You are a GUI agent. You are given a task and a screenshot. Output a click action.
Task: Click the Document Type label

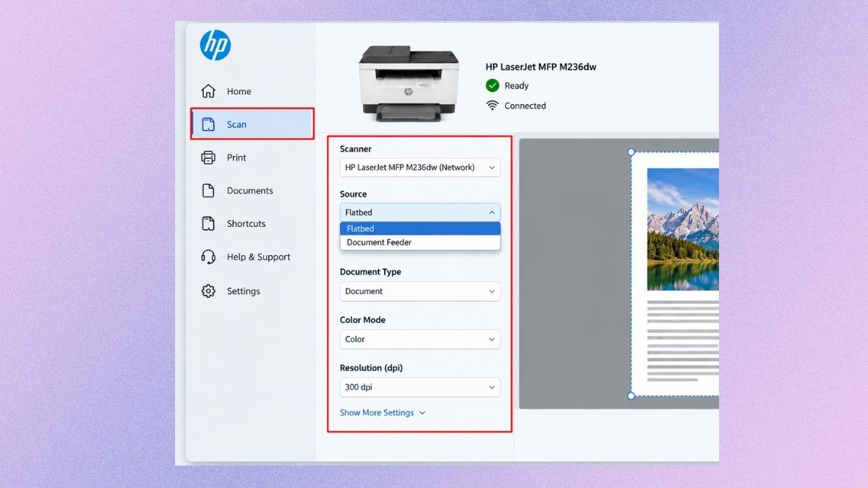coord(370,272)
